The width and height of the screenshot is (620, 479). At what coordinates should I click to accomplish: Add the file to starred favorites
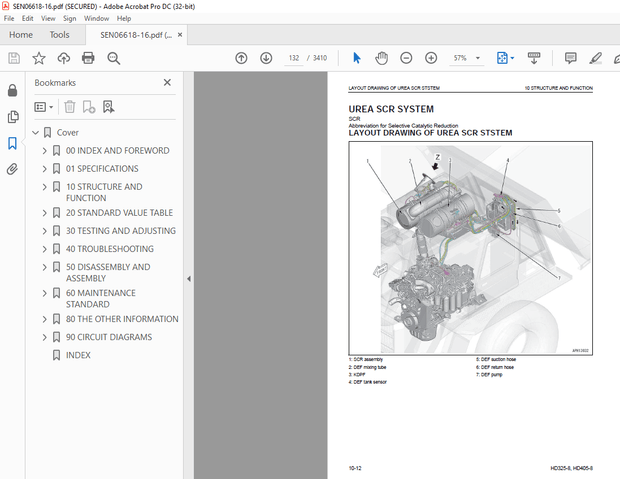tap(39, 58)
